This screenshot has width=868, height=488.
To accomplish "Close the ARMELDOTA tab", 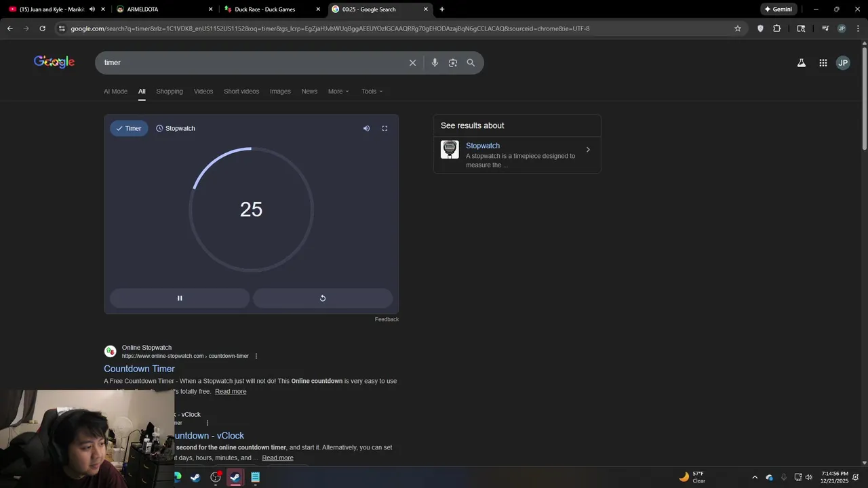I will tap(210, 9).
